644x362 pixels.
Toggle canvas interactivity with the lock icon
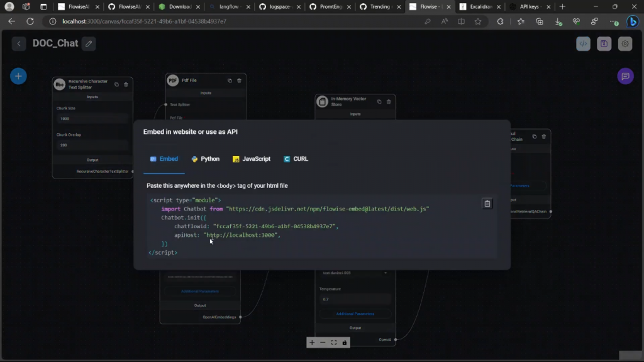(x=345, y=343)
